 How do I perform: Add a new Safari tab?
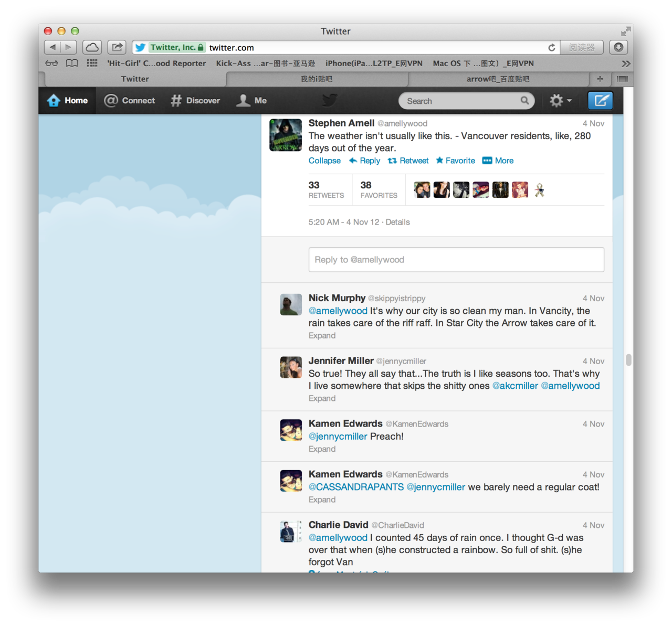[600, 79]
